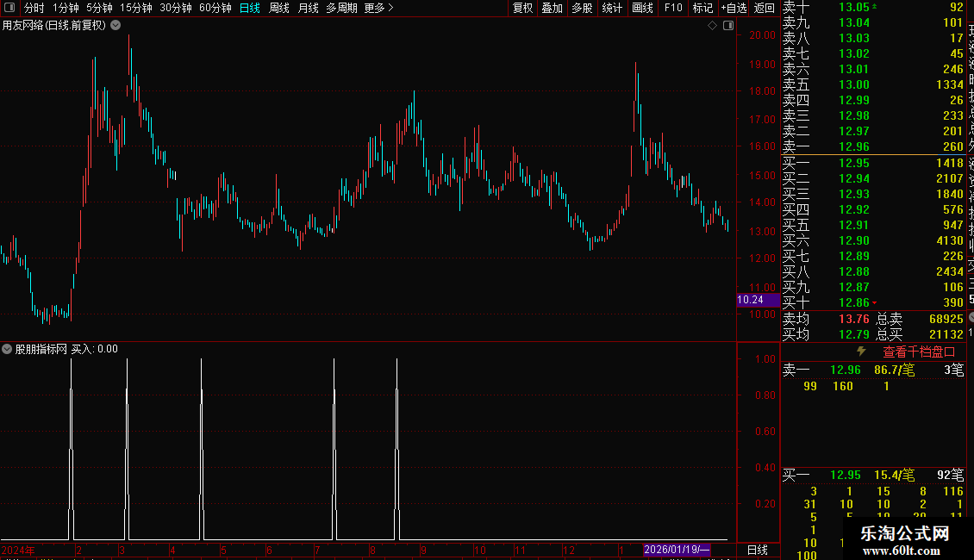
Task: Select the 15分钟 period
Action: [135, 8]
